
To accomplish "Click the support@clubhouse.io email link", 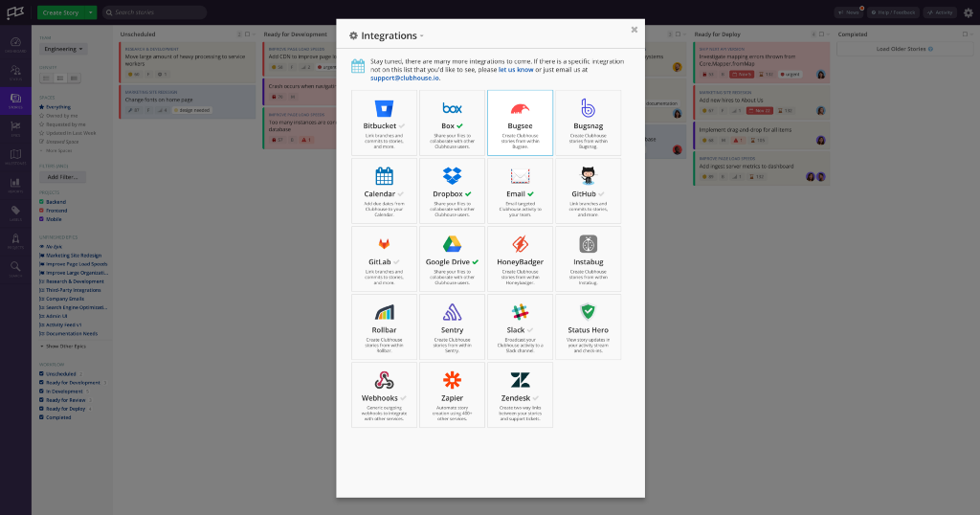I will click(405, 78).
